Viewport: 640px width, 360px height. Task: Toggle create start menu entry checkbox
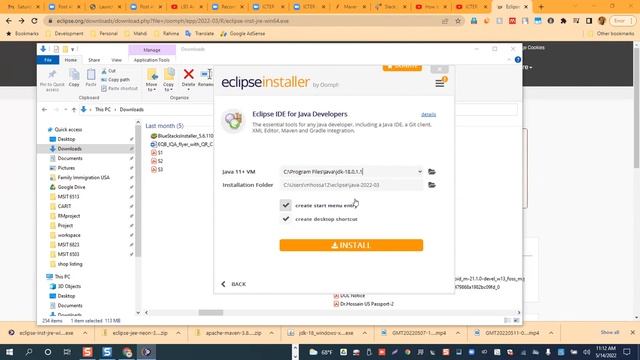coord(286,205)
